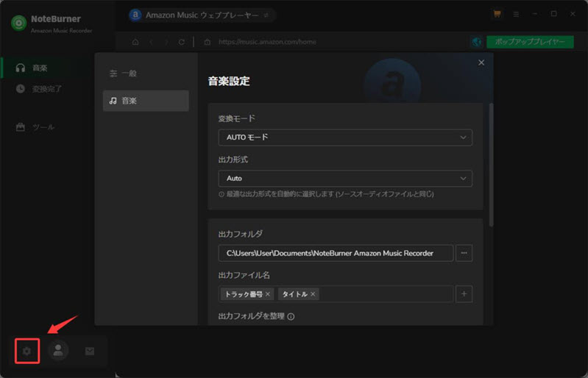
Task: Add a new output filename tag
Action: click(x=464, y=294)
